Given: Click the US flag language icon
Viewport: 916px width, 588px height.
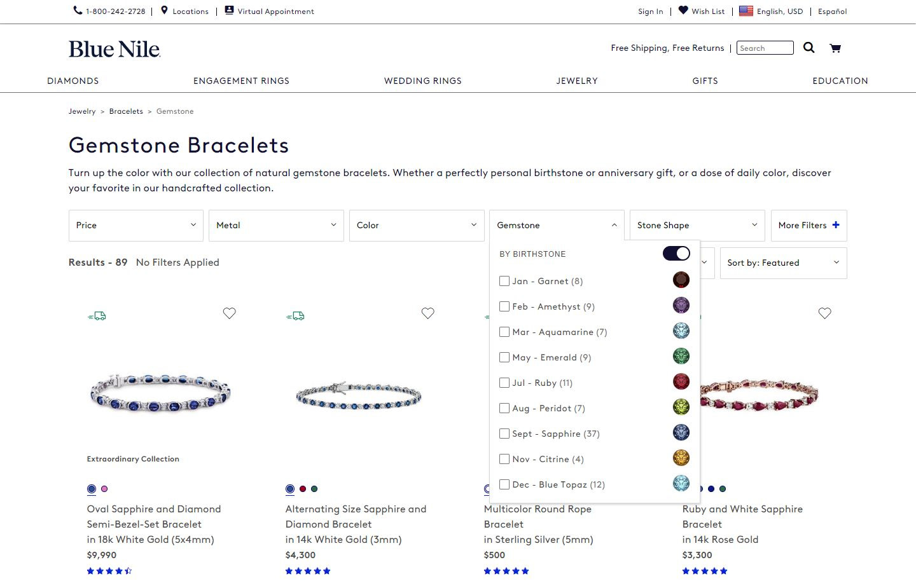Looking at the screenshot, I should (x=746, y=11).
